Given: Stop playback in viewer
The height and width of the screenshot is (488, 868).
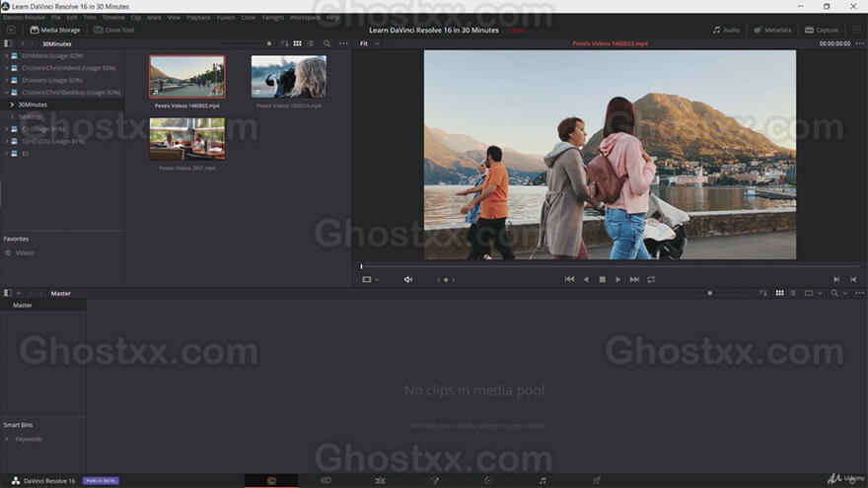Looking at the screenshot, I should pos(603,279).
